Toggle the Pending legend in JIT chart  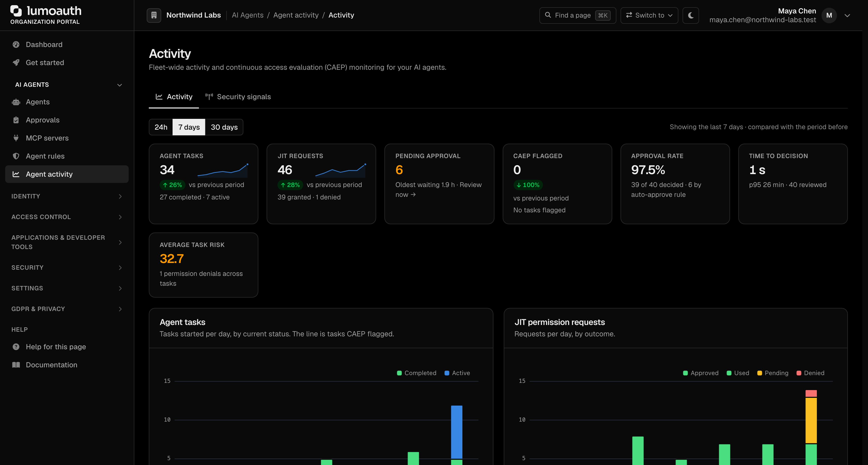tap(773, 373)
